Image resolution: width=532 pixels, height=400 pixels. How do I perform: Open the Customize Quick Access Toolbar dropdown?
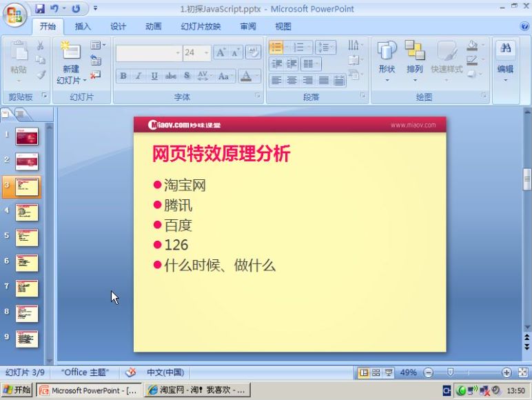95,9
